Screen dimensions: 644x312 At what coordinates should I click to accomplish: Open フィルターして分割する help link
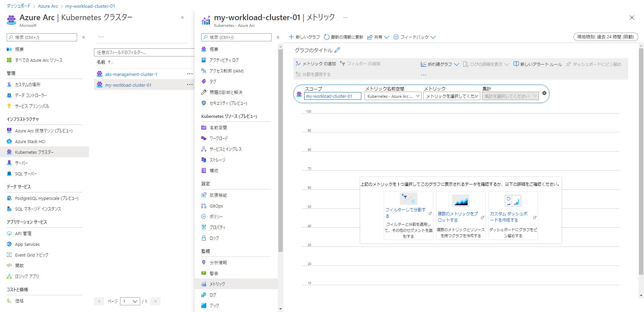(406, 213)
